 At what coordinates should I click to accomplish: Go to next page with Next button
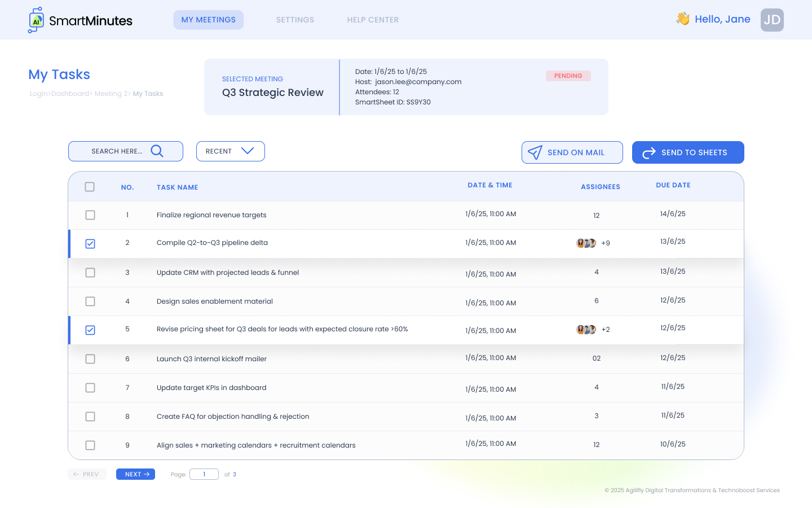point(135,474)
